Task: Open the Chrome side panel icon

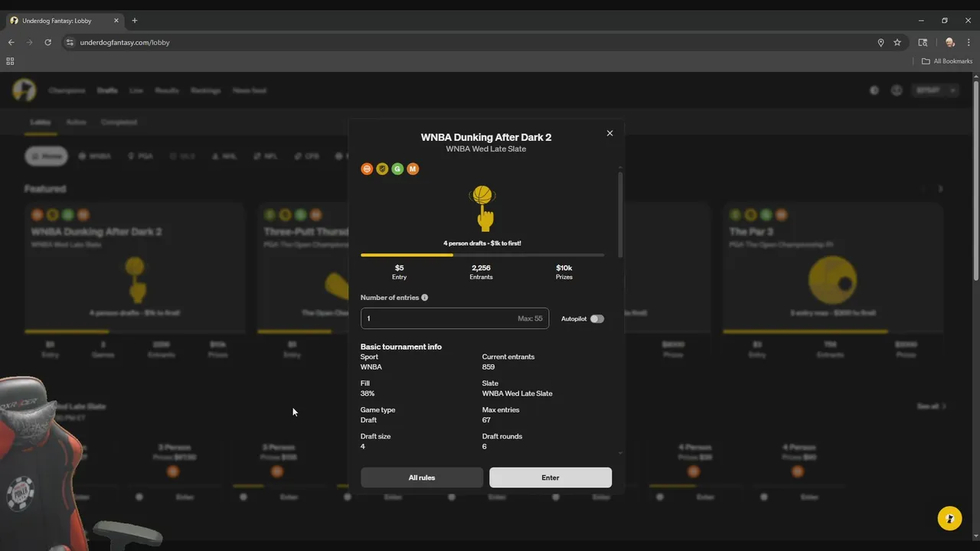Action: pyautogui.click(x=923, y=42)
